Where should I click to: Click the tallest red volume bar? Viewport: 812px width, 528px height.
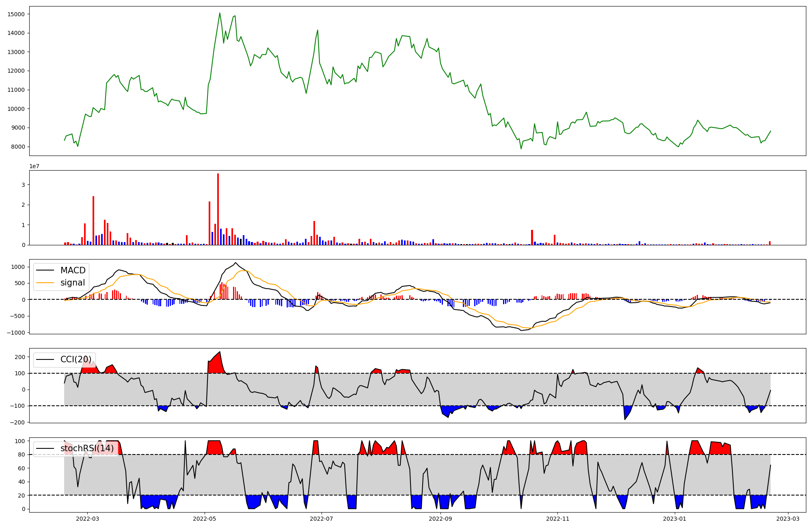pos(218,209)
